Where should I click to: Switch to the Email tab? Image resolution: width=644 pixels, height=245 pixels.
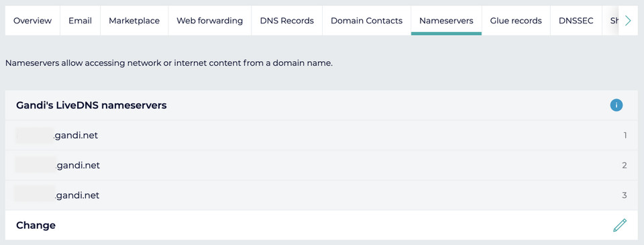click(80, 21)
